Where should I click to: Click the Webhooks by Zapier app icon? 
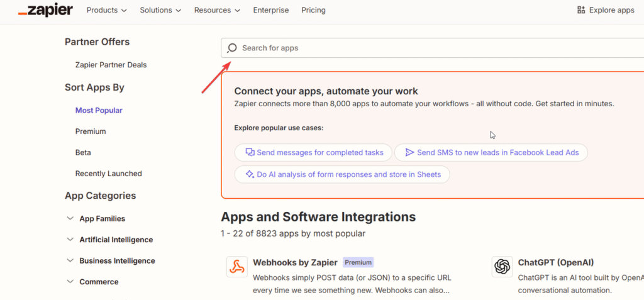237,267
